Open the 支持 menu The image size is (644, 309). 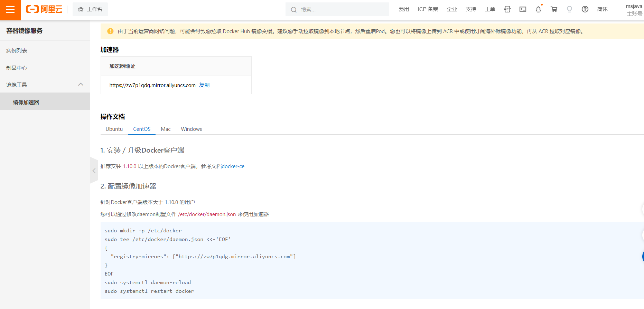tap(471, 9)
